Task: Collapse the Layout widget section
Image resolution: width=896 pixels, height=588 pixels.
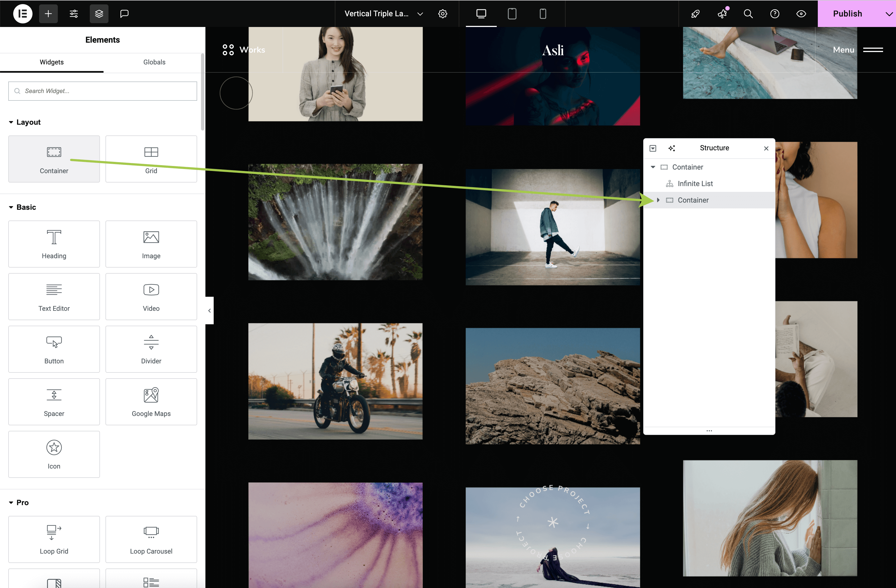Action: coord(11,122)
